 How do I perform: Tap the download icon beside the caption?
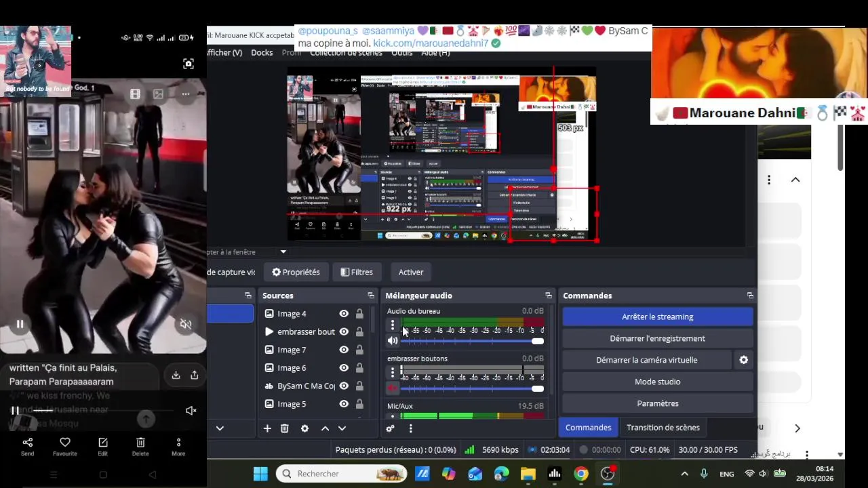pyautogui.click(x=176, y=375)
